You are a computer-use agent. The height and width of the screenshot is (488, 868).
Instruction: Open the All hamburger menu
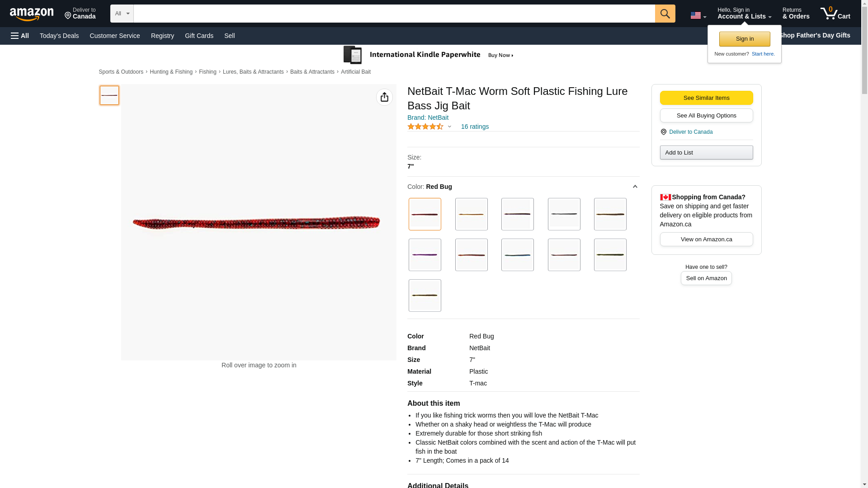tap(20, 36)
